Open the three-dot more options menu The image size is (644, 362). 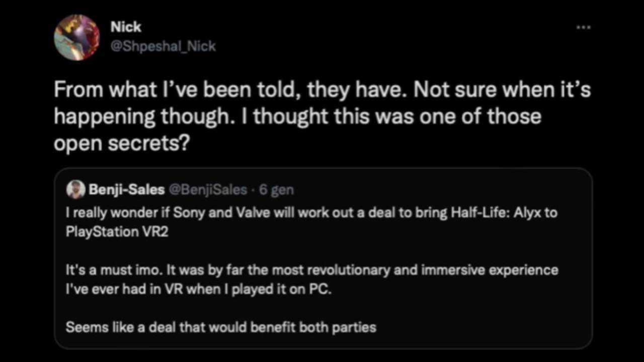[583, 28]
